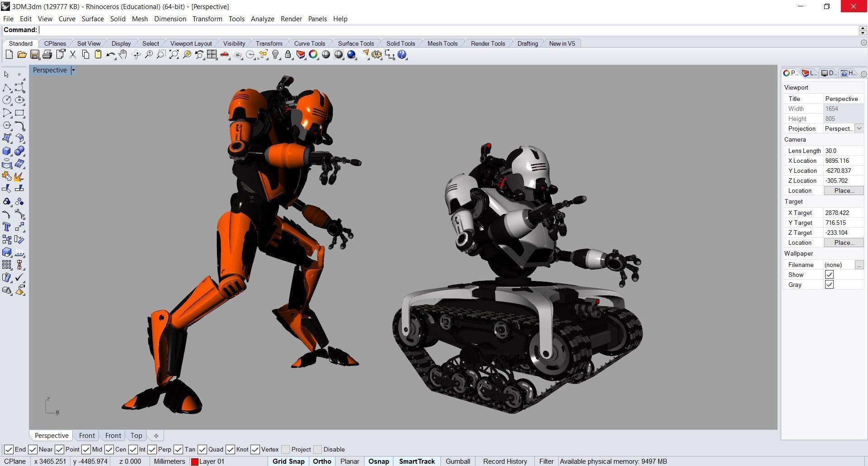Click the red Layer 01 color swatch

195,461
